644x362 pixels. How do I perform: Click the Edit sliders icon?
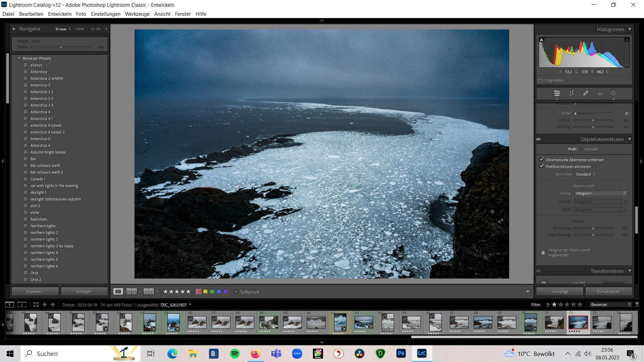[557, 93]
